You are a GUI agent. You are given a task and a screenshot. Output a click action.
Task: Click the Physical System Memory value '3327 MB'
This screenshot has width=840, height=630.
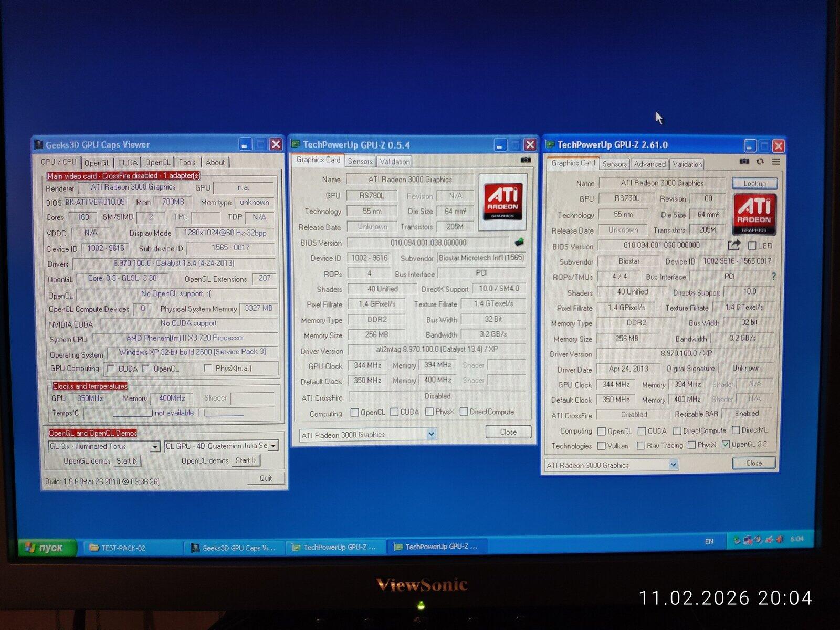[x=258, y=309]
